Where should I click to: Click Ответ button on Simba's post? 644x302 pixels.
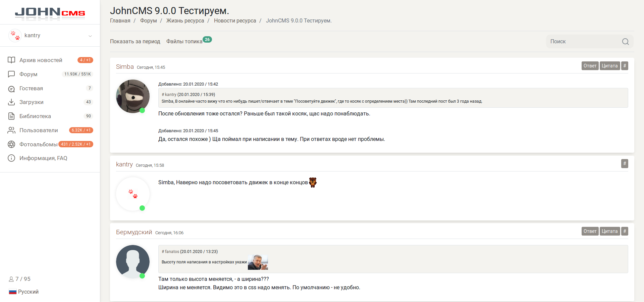tap(590, 66)
